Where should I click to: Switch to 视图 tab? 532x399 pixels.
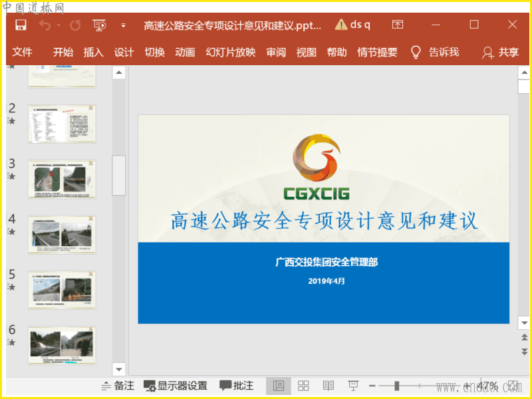point(307,53)
